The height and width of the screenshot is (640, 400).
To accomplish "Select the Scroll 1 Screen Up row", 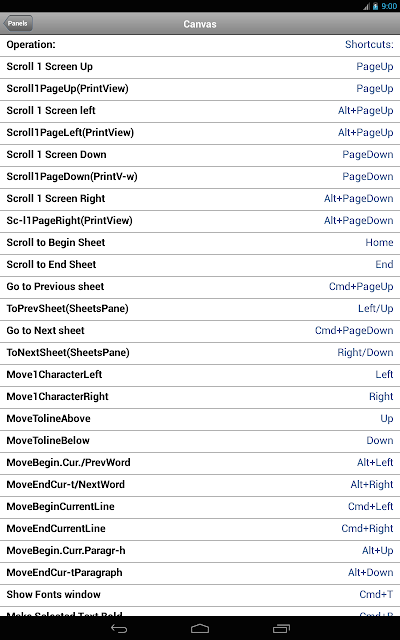I will click(200, 67).
